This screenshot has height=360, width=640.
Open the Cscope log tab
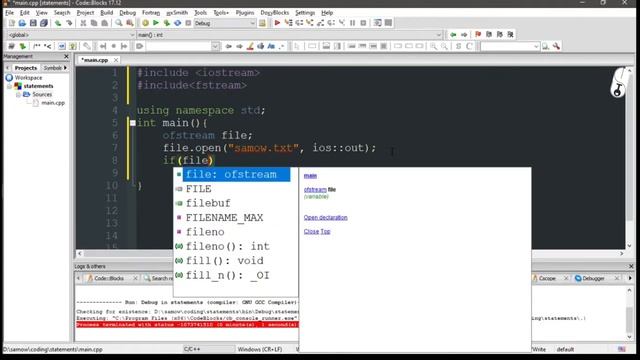tap(547, 278)
